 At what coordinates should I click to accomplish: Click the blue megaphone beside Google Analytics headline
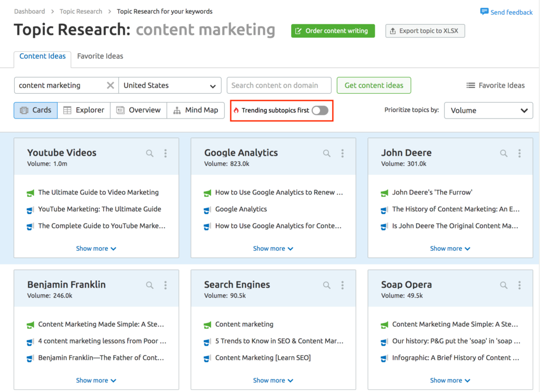coord(207,210)
